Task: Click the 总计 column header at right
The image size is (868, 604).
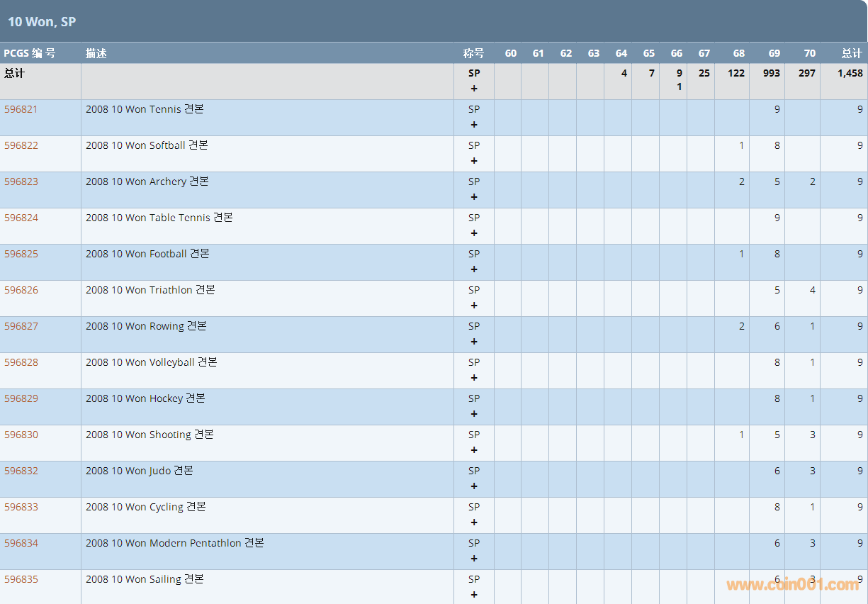Action: tap(852, 53)
